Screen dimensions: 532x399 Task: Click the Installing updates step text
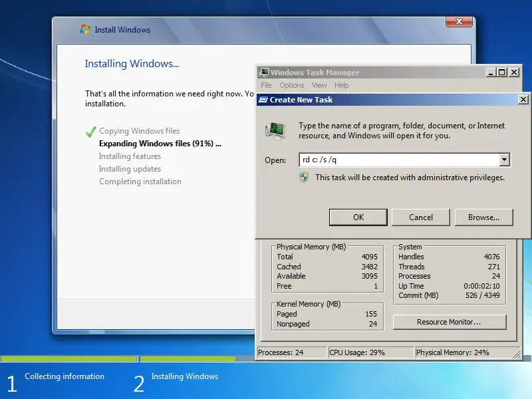tap(130, 169)
